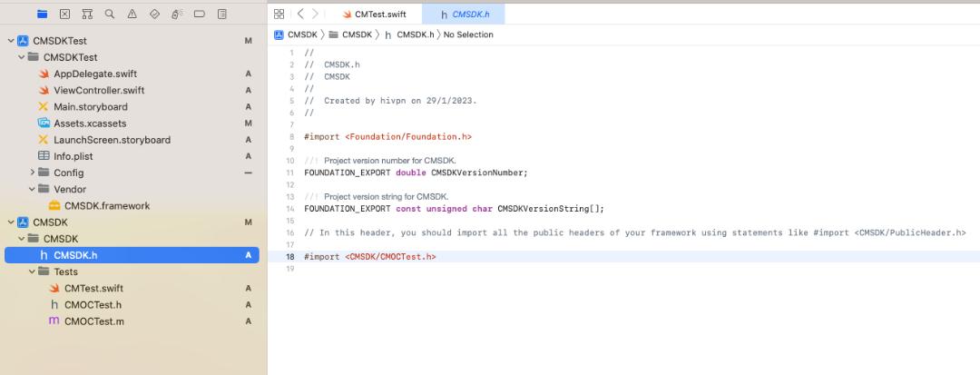
Task: Collapse the Vendor folder
Action: 32,189
